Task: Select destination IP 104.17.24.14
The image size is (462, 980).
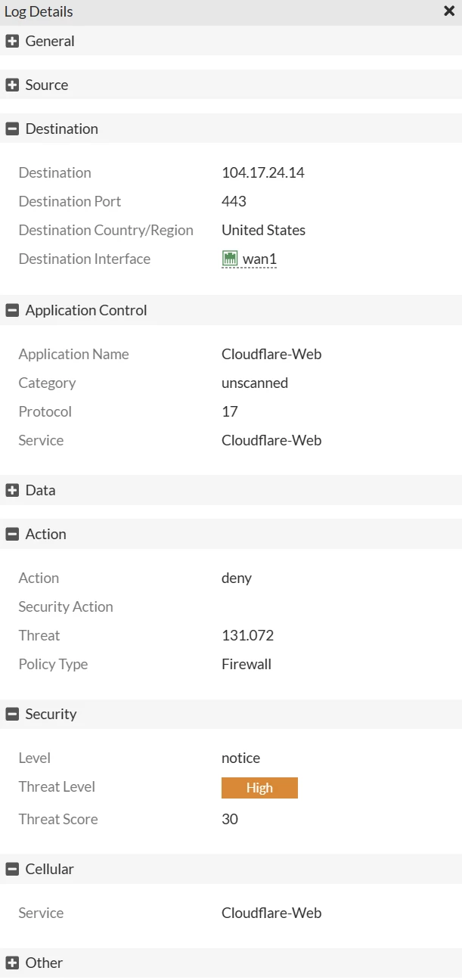Action: pos(263,172)
